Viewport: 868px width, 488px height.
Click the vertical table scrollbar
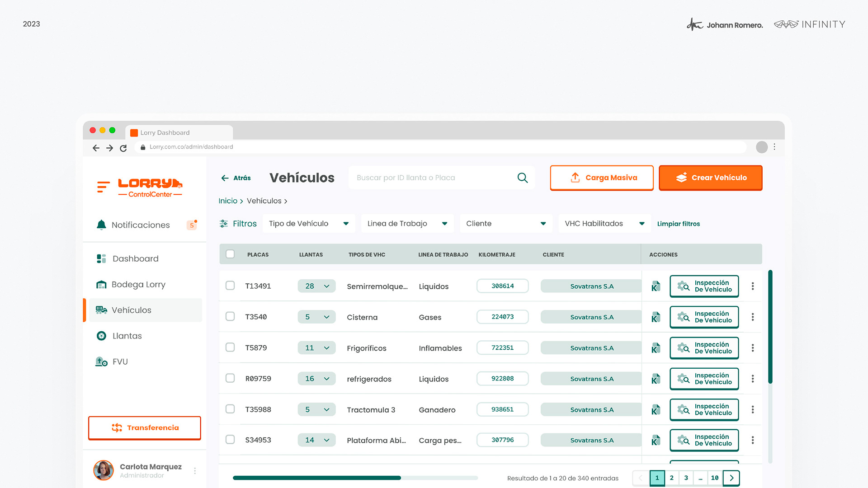[770, 326]
